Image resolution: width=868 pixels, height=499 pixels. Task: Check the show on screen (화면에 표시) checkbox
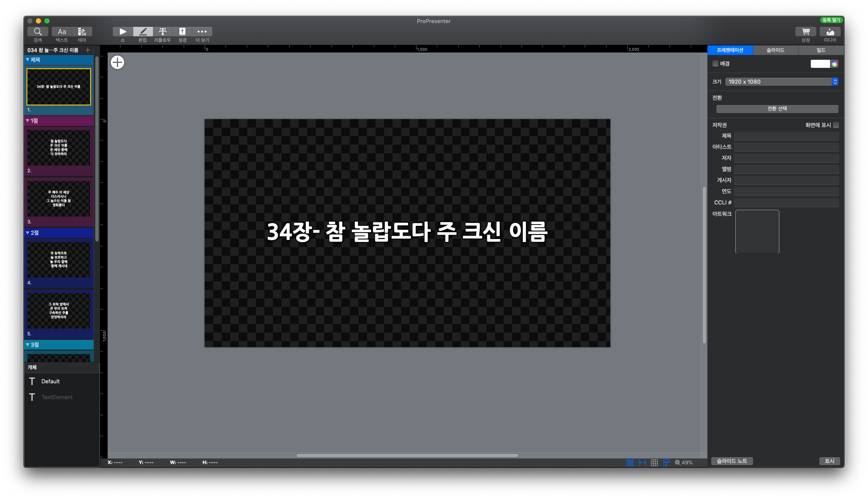click(836, 125)
